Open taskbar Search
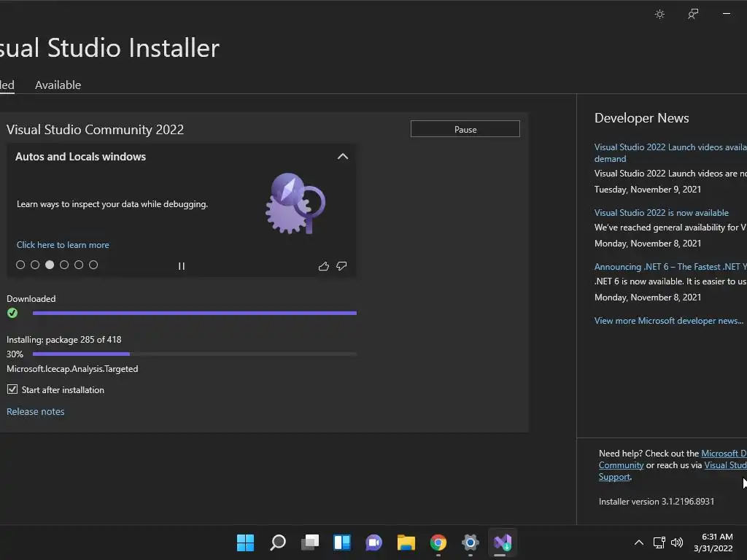 pos(278,542)
